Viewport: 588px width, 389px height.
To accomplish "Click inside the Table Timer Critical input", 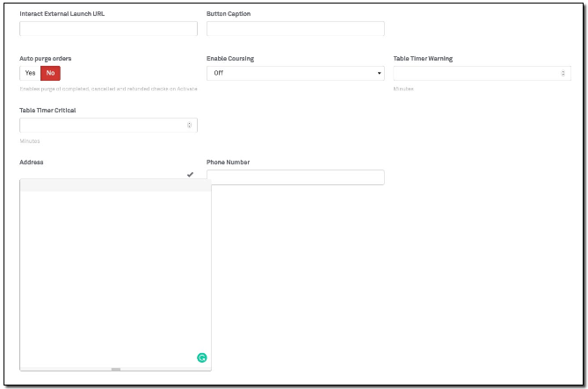I will coord(101,126).
